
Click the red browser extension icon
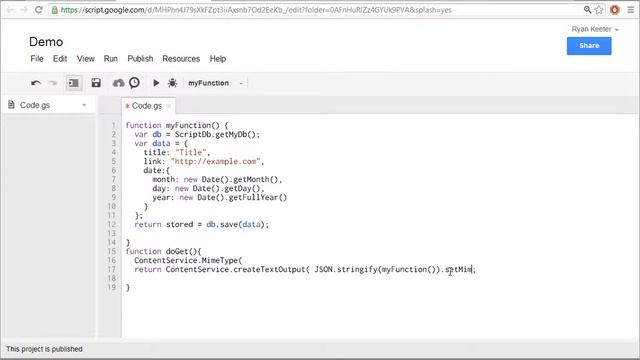point(615,10)
